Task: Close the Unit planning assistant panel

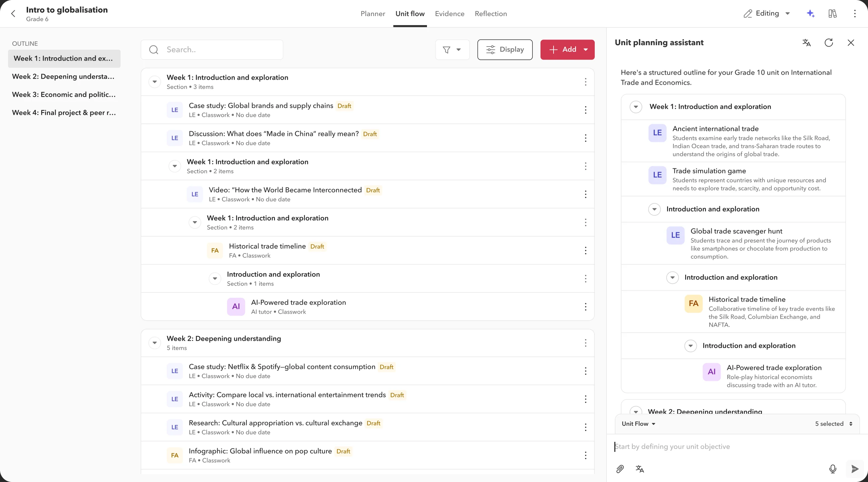Action: click(x=851, y=43)
